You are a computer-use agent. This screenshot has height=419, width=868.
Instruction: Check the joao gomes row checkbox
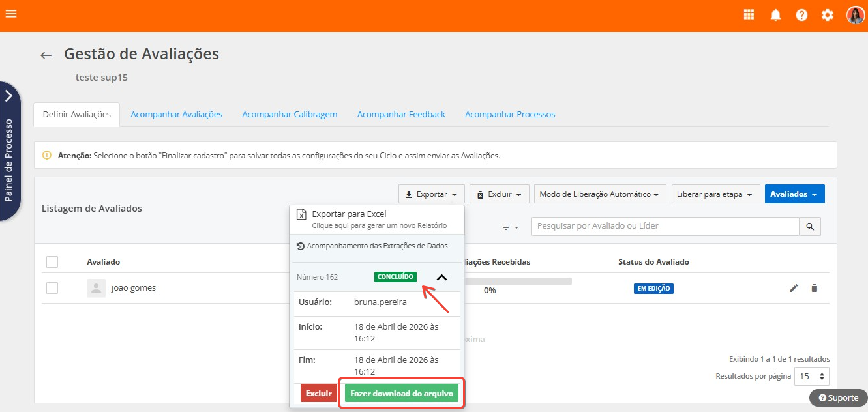(x=52, y=288)
